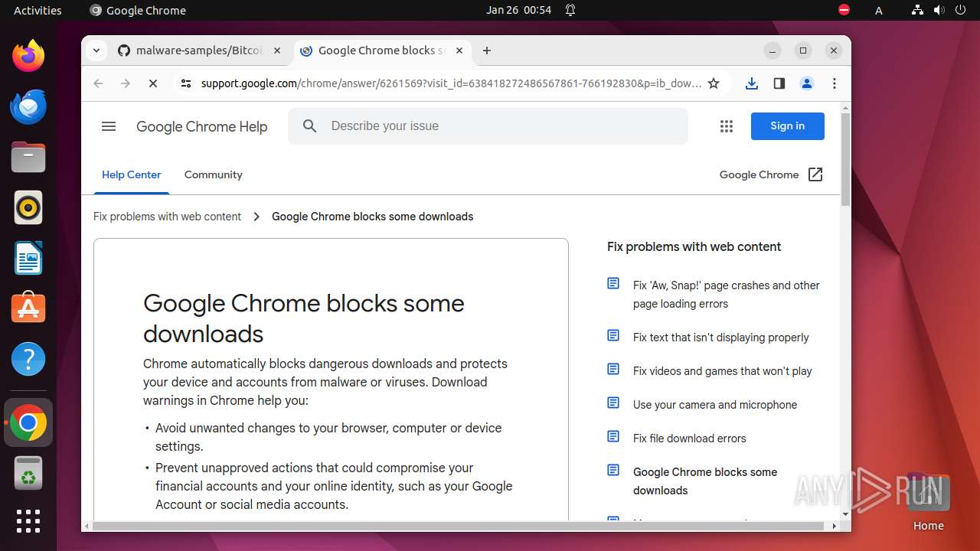Image resolution: width=980 pixels, height=551 pixels.
Task: Click the search magnifier icon
Action: click(310, 126)
